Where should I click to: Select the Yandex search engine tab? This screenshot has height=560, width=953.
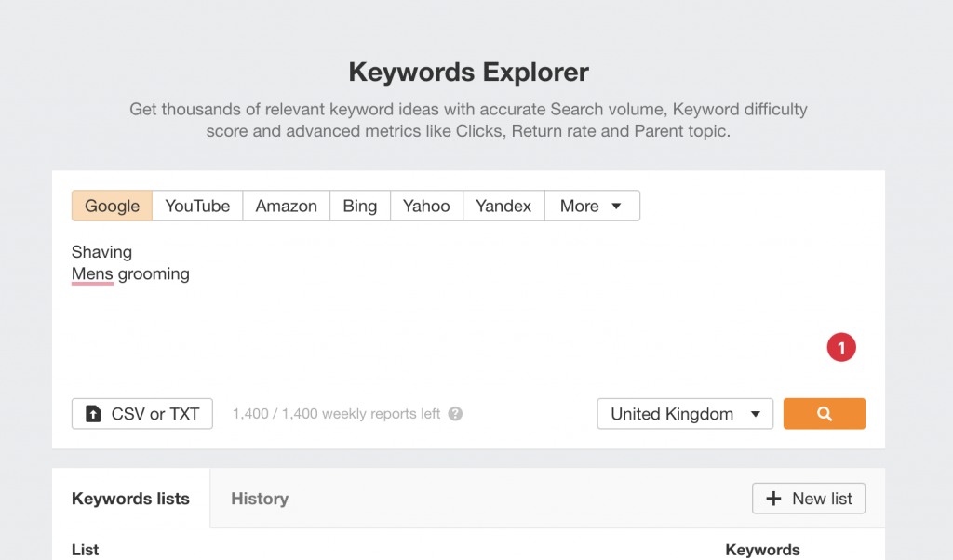(503, 206)
